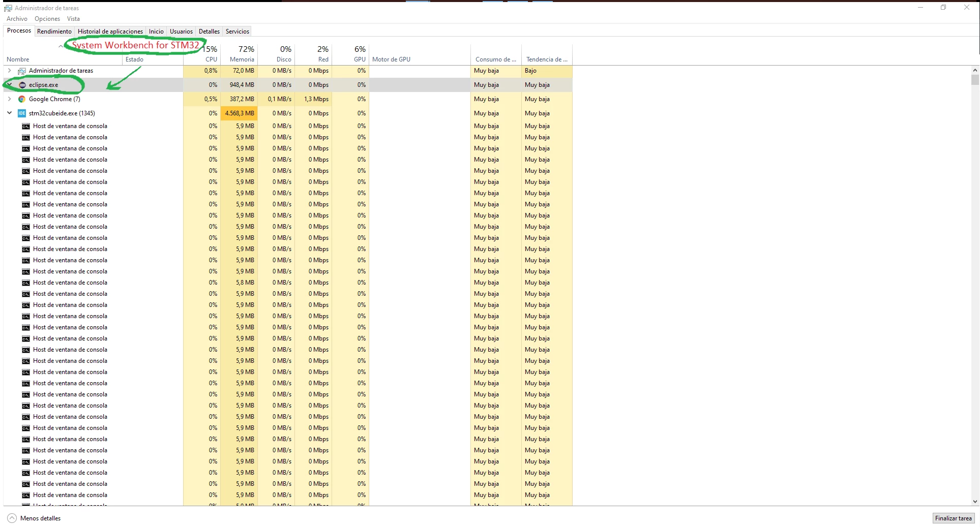The image size is (980, 527).
Task: Select the Administrador de tareas process name
Action: coord(61,71)
